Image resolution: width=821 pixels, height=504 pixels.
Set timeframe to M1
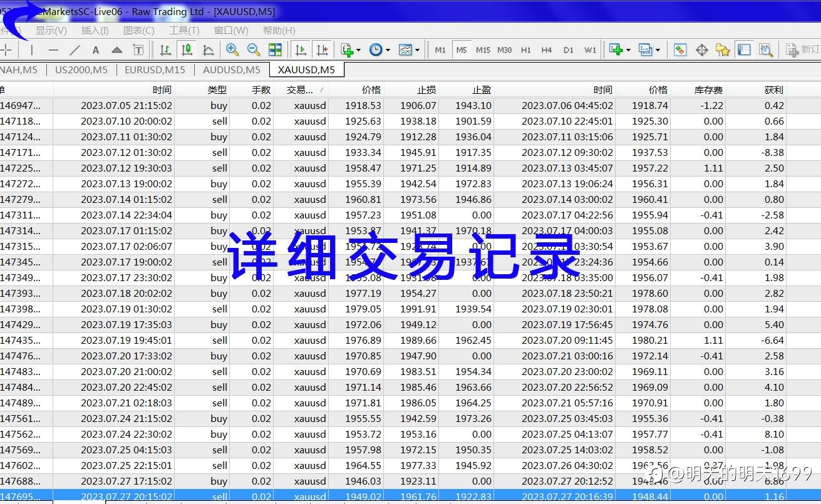pyautogui.click(x=440, y=50)
